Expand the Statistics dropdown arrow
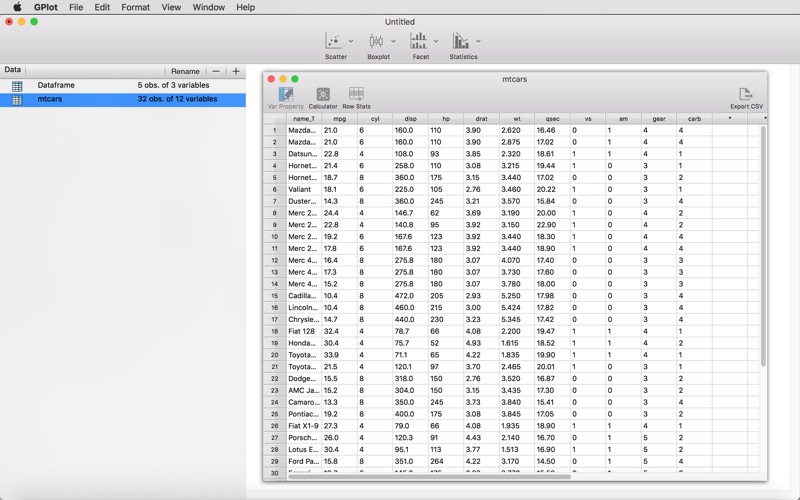The width and height of the screenshot is (800, 500). [478, 41]
